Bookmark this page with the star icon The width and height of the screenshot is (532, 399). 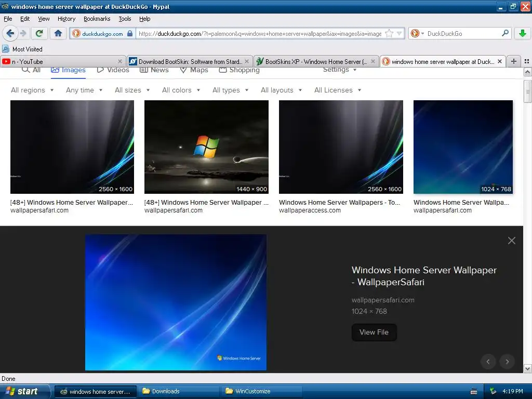(x=389, y=34)
